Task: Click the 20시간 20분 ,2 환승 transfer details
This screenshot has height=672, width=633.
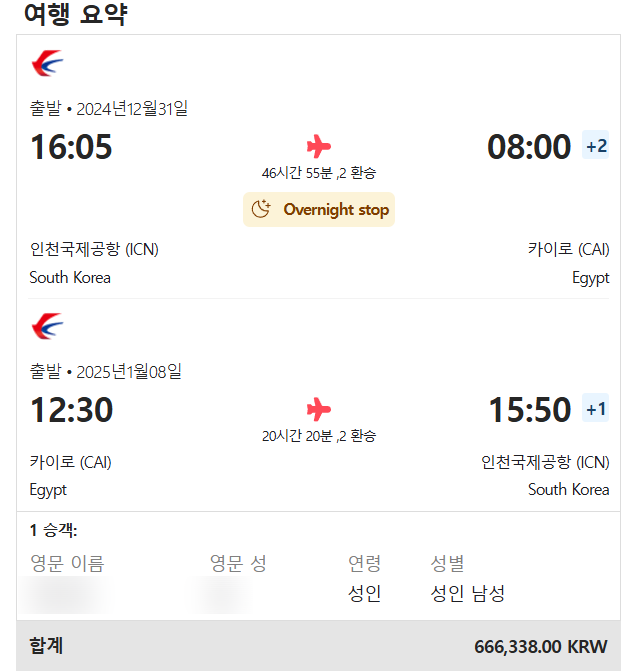Action: pos(319,436)
